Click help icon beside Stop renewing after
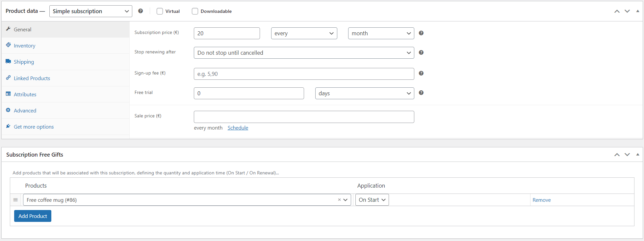The height and width of the screenshot is (241, 644). 421,52
